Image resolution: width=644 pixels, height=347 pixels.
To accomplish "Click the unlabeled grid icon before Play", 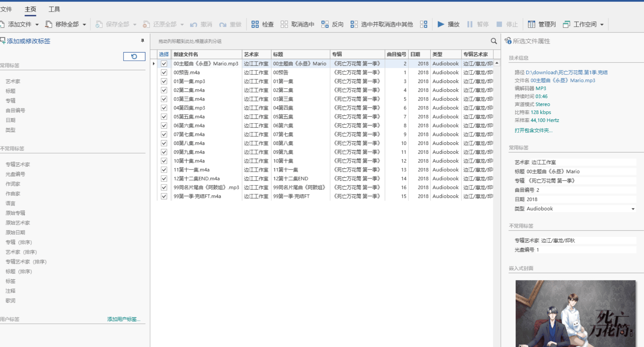I will [x=424, y=24].
